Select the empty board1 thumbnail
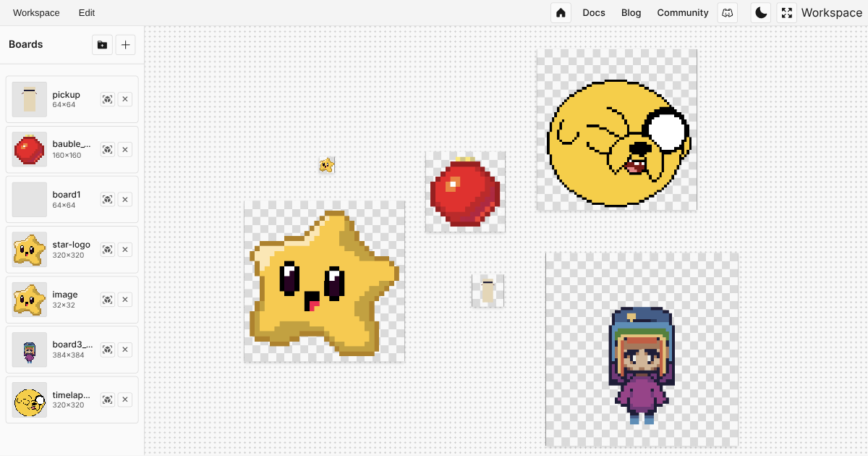This screenshot has height=456, width=868. 30,199
